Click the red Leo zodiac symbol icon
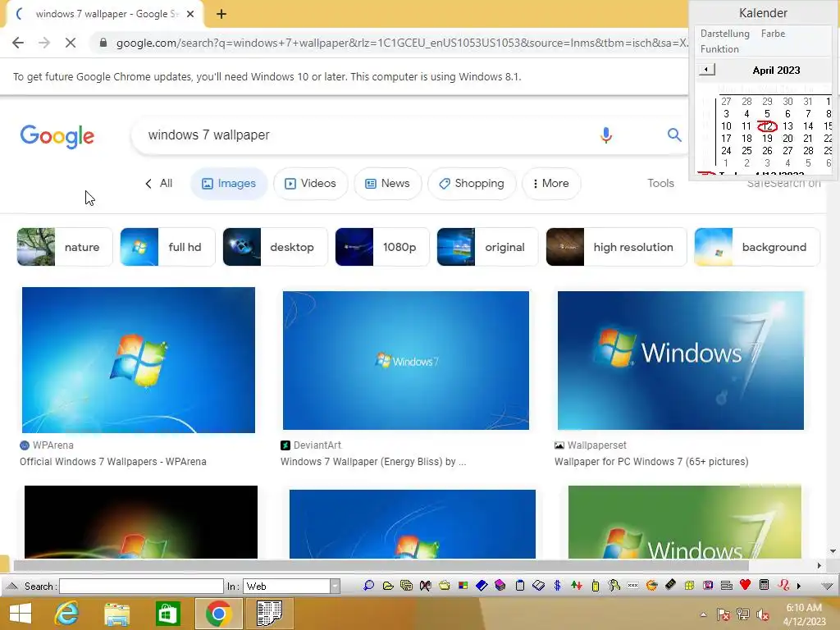The width and height of the screenshot is (840, 630). coord(783,585)
